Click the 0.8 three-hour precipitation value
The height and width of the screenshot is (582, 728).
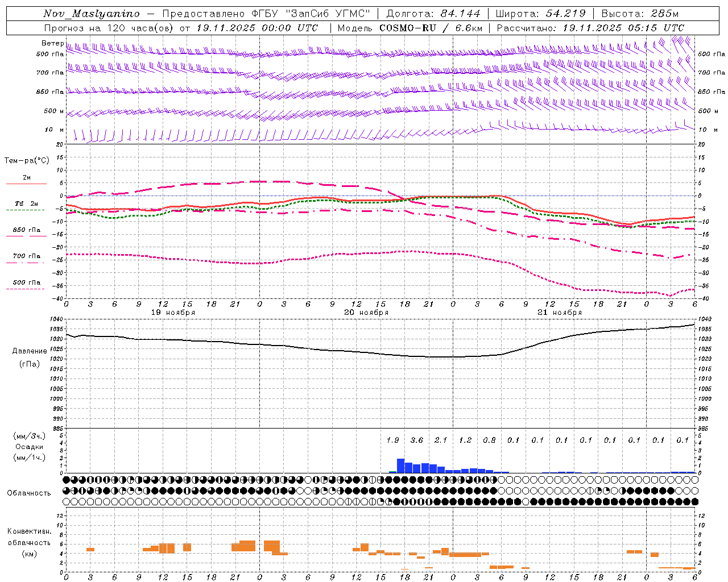(x=489, y=440)
